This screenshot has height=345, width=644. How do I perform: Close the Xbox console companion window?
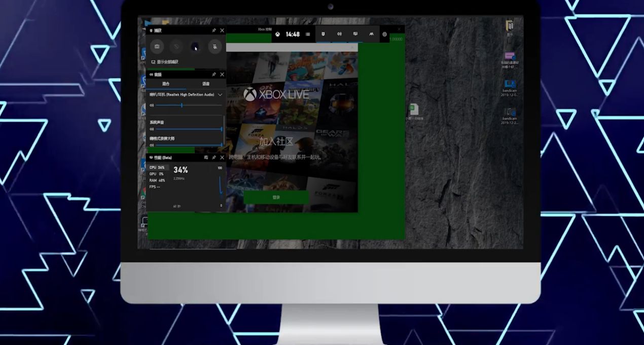pyautogui.click(x=399, y=29)
